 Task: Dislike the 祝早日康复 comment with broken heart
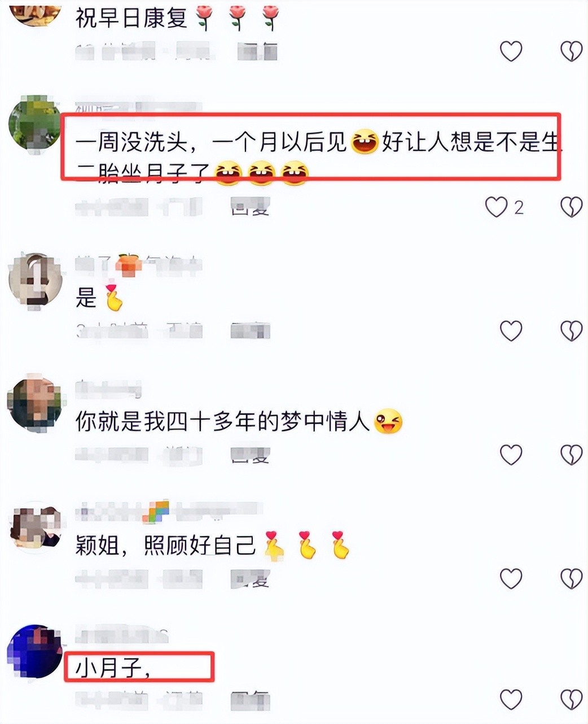[571, 51]
